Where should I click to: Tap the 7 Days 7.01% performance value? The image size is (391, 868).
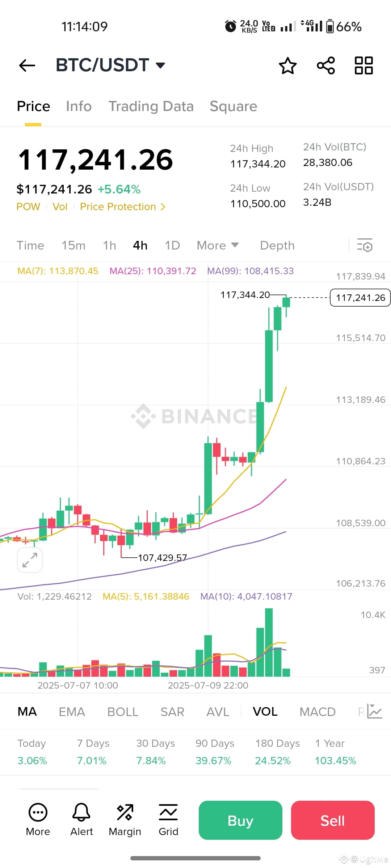[x=92, y=761]
